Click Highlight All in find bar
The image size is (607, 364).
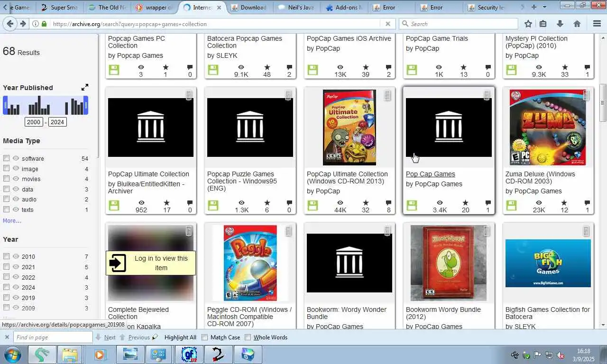point(180,337)
